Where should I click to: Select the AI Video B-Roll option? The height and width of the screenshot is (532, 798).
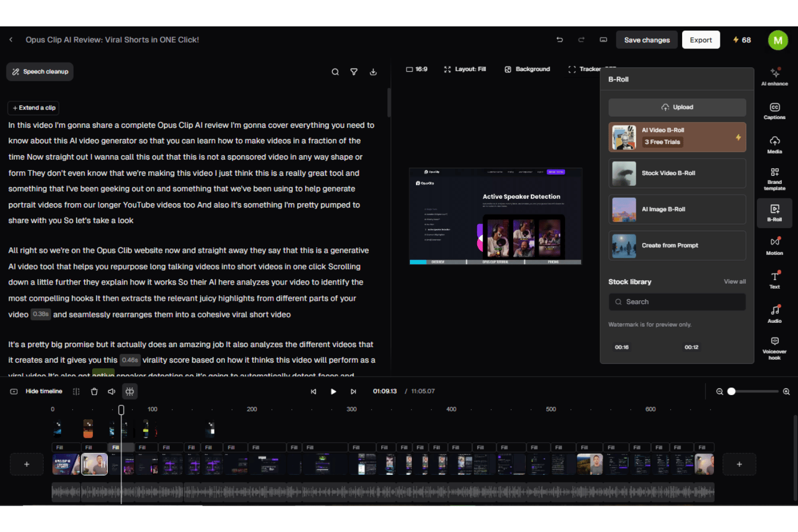coord(677,137)
